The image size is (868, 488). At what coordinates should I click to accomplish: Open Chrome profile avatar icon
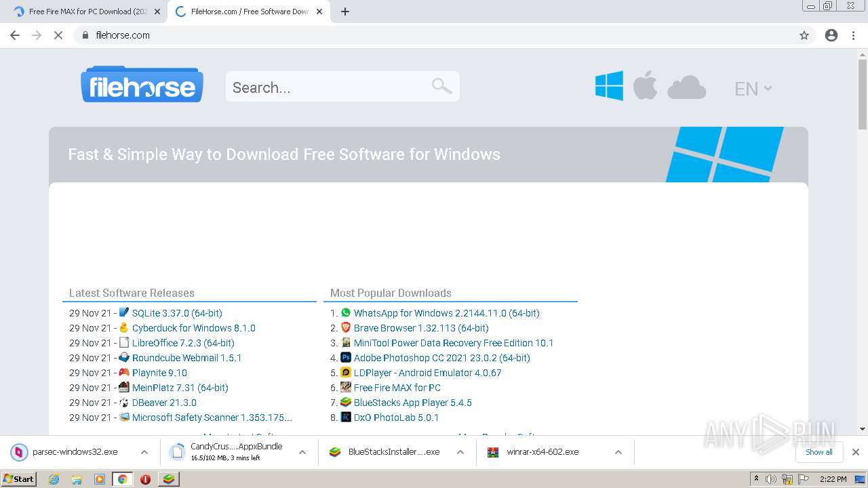tap(831, 35)
